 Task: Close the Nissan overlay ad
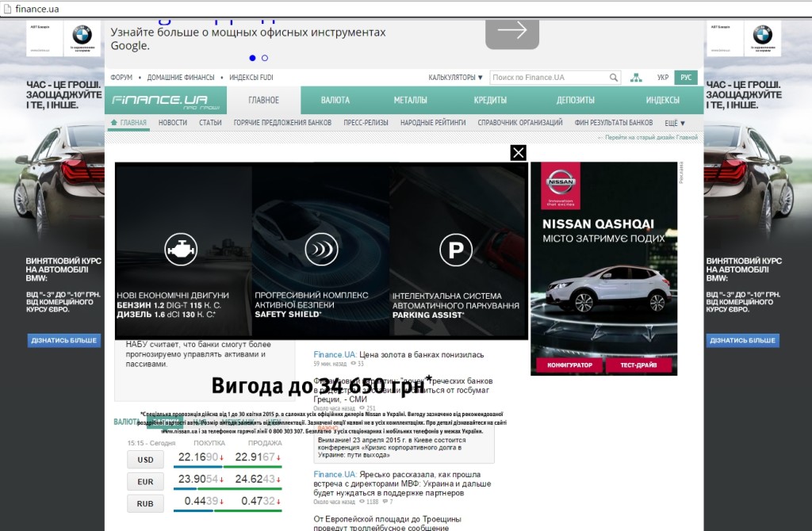point(518,153)
